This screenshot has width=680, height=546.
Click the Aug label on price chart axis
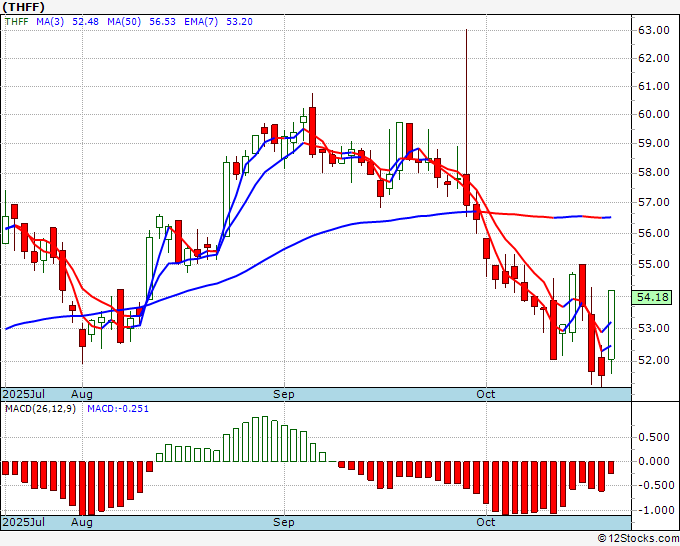[x=82, y=394]
